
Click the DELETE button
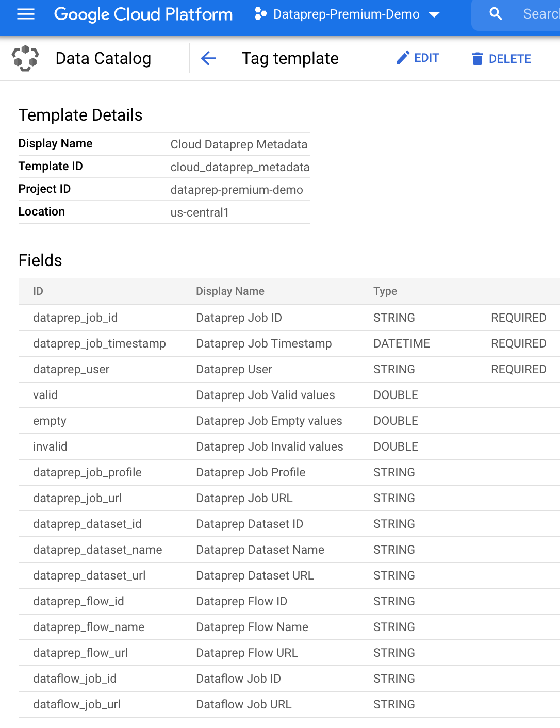tap(501, 59)
